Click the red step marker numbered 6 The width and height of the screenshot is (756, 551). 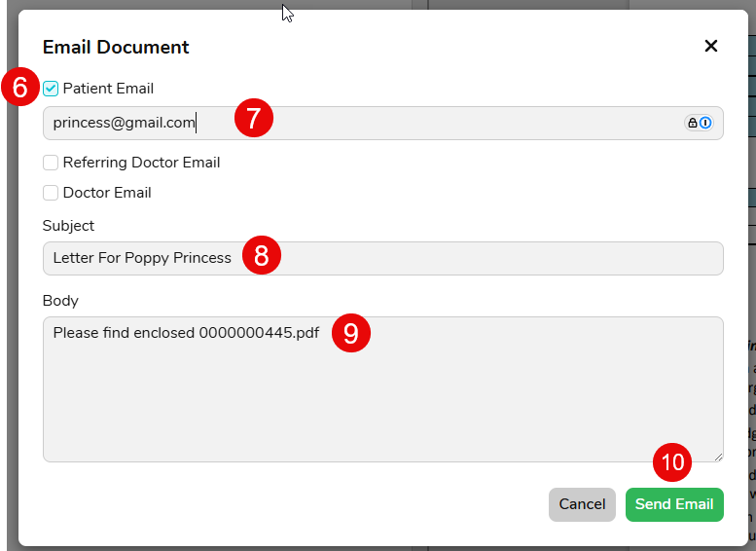pos(19,89)
